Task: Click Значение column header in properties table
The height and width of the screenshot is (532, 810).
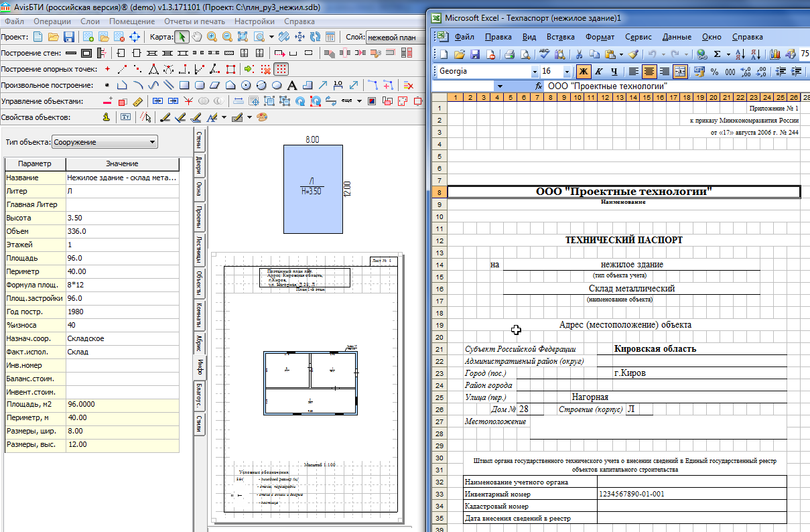Action: point(123,164)
